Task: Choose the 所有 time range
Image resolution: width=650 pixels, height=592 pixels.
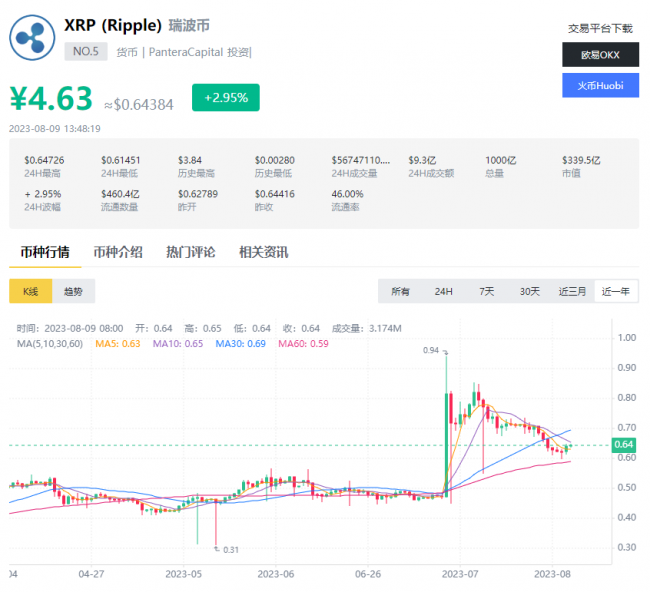Action: click(x=400, y=291)
